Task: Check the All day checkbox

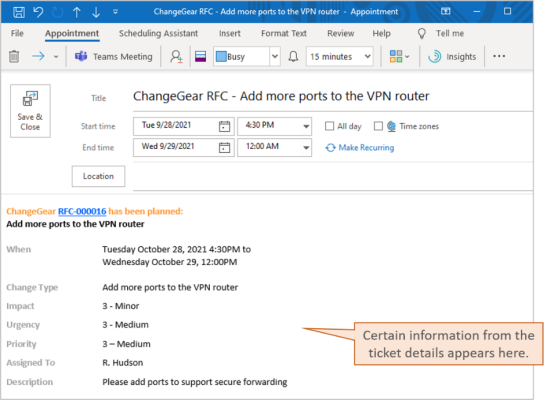Action: (329, 126)
